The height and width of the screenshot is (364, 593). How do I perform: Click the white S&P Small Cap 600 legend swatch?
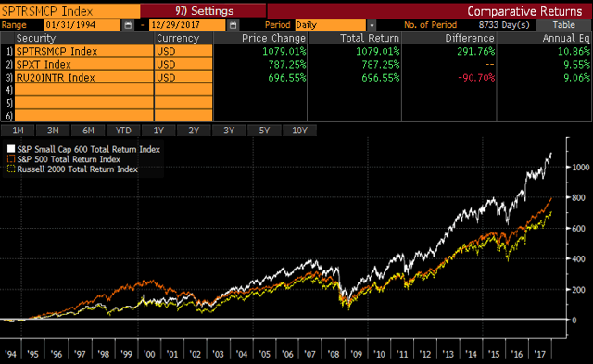pos(11,149)
